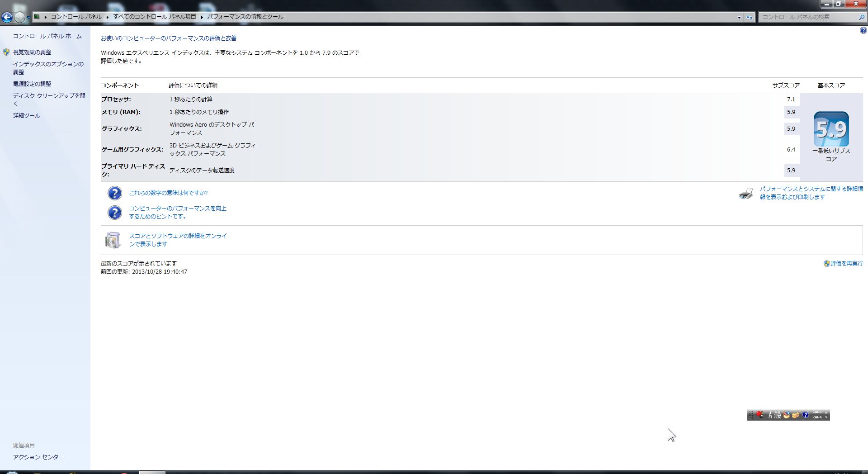Click the gaming graphics subscore 6.4
Image resolution: width=868 pixels, height=474 pixels.
[791, 149]
